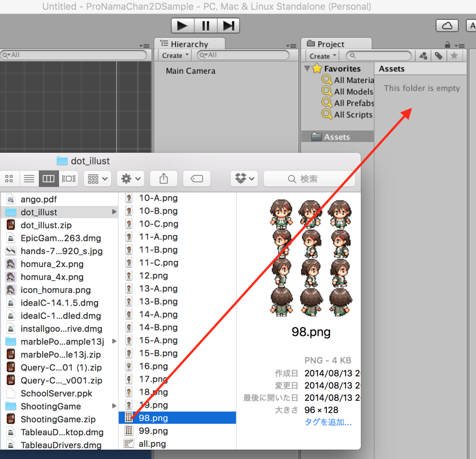Select All Materials favorite search
The image size is (476, 459).
click(348, 80)
